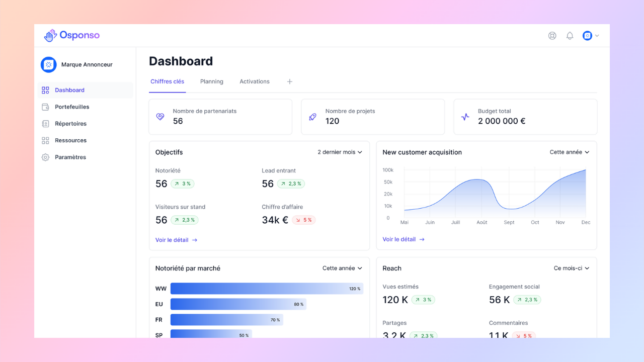Click the budget pulse icon

click(x=465, y=117)
